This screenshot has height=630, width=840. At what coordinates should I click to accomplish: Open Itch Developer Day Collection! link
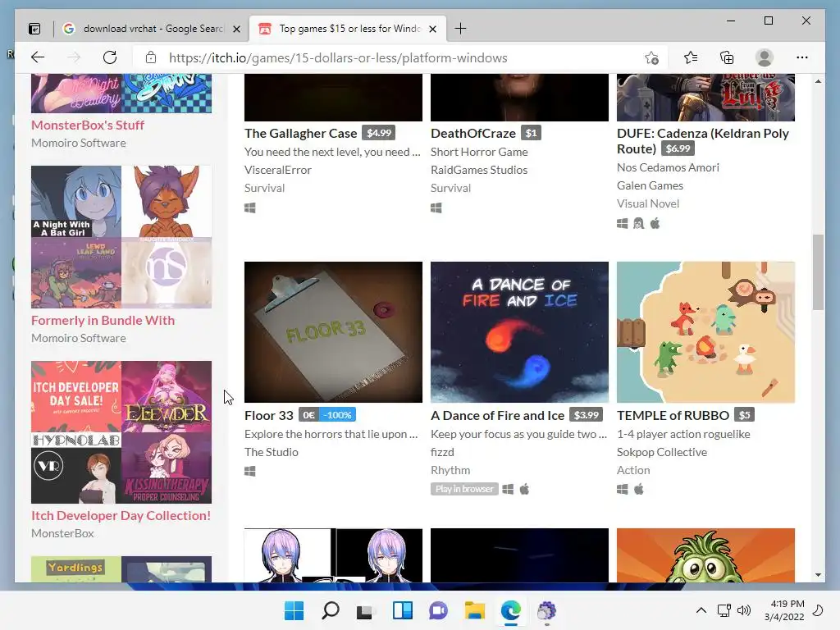tap(121, 516)
